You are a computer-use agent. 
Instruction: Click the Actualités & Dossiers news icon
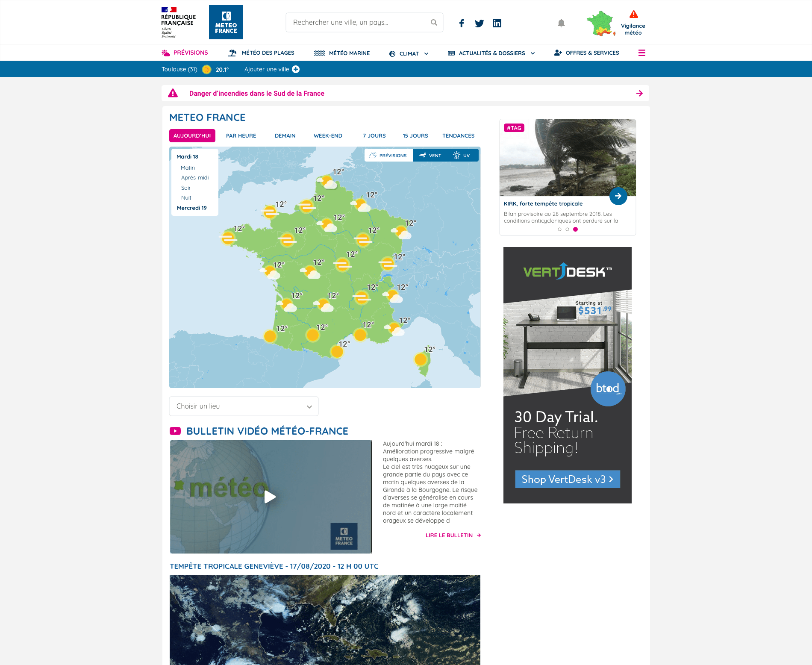point(451,53)
